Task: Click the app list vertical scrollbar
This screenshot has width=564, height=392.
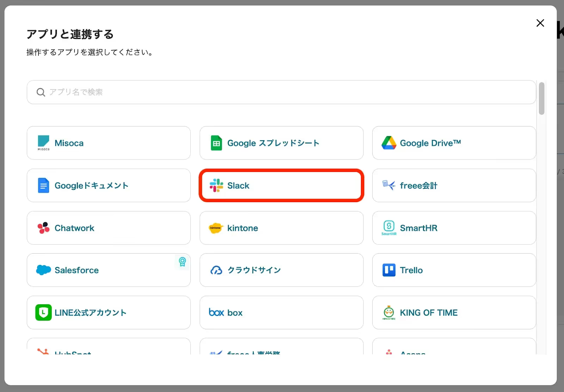Action: click(x=541, y=99)
